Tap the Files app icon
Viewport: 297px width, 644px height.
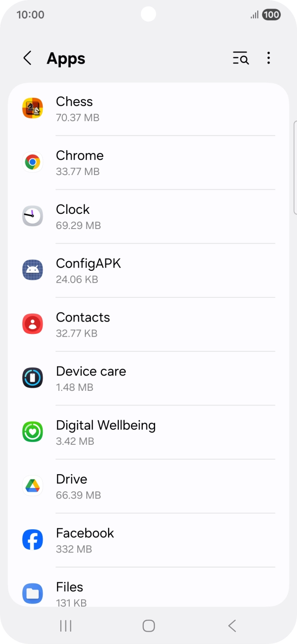(32, 594)
